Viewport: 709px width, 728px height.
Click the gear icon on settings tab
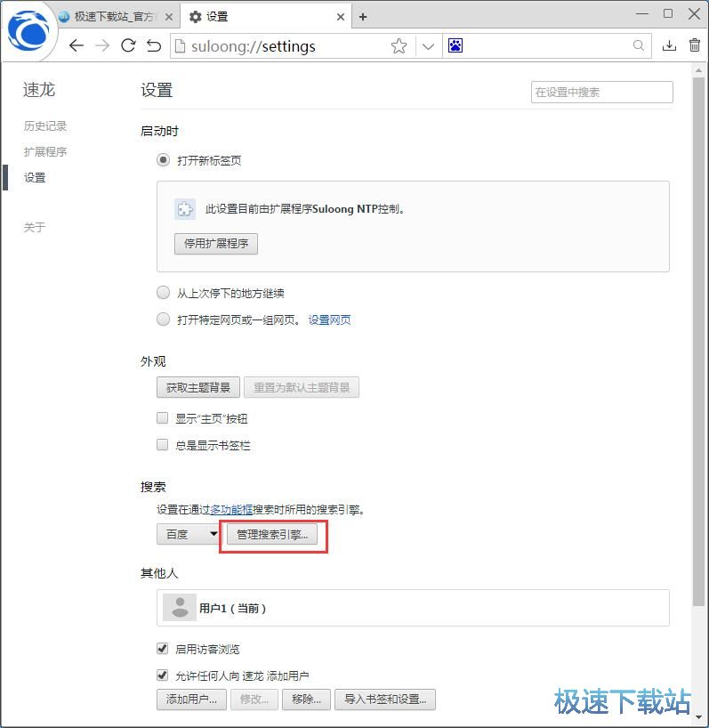196,17
